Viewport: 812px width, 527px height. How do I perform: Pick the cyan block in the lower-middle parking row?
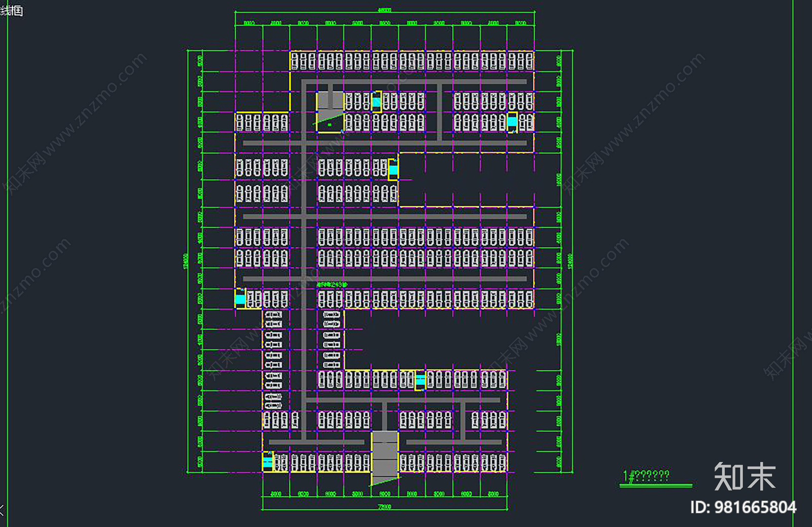420,380
